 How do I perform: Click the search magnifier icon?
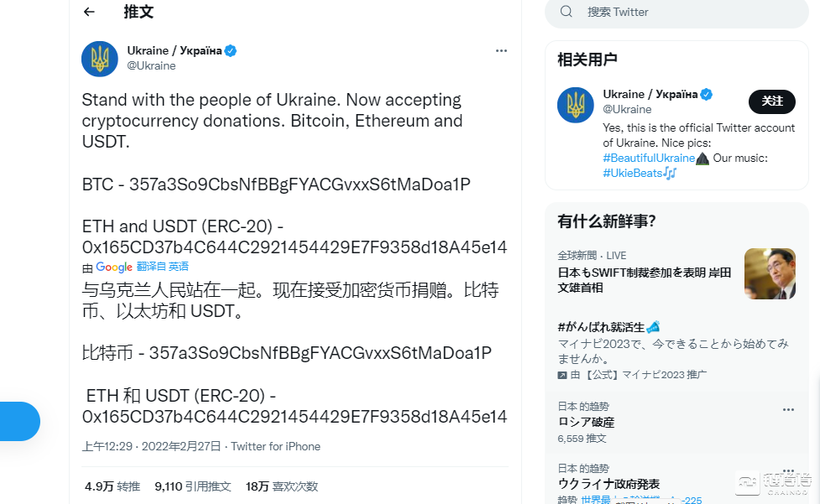tap(567, 12)
